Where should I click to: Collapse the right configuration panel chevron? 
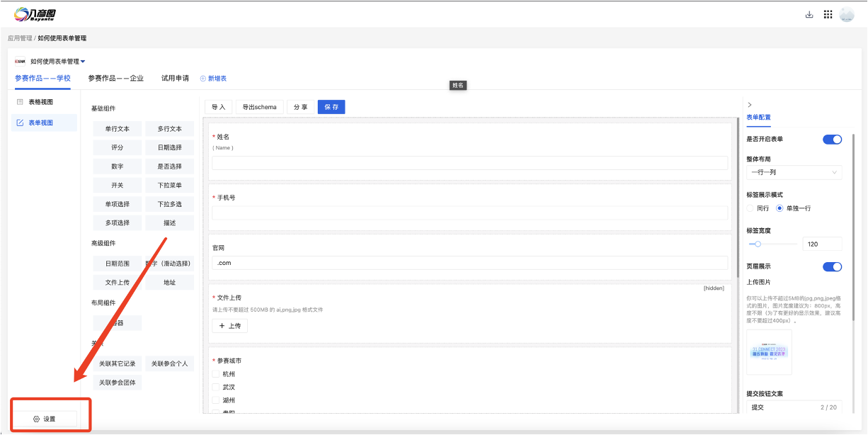(750, 105)
